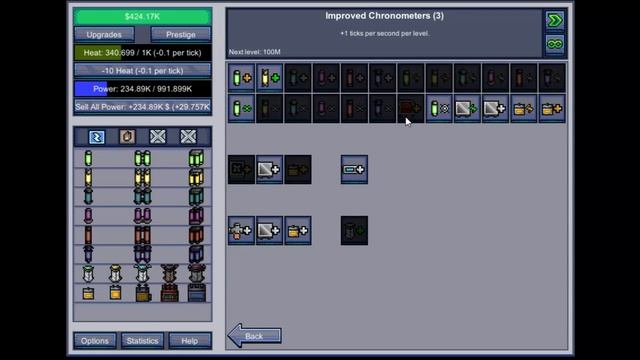Select the quad red cell component

tap(196, 235)
